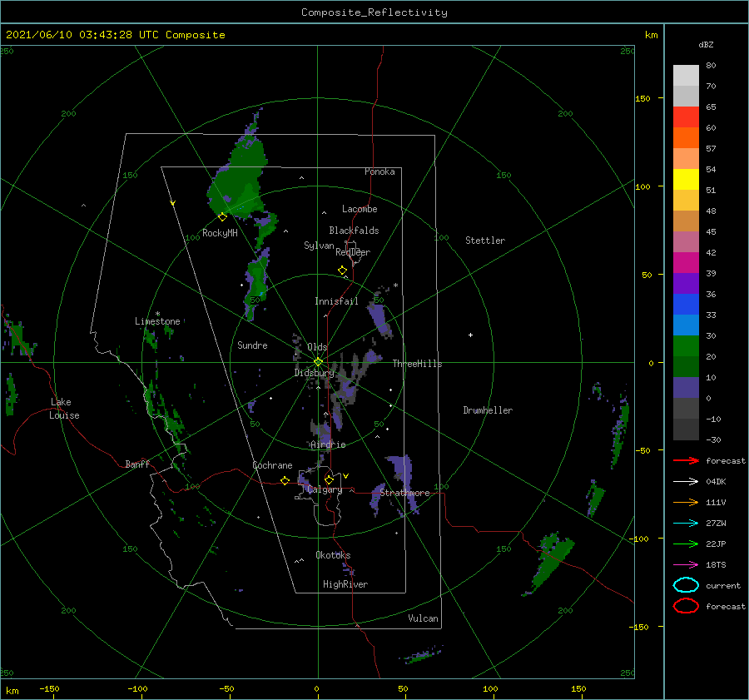Click the Blackfalds city label
This screenshot has height=700, width=749.
tap(354, 231)
